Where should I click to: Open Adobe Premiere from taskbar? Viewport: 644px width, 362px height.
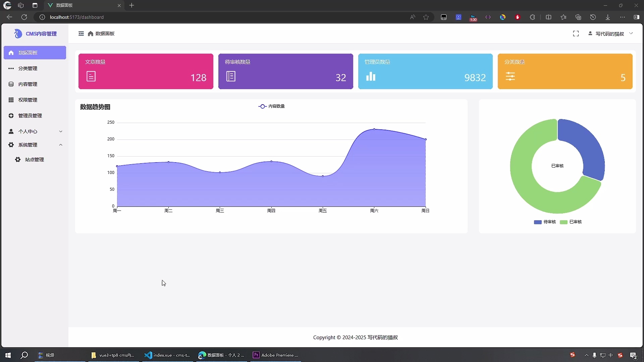276,355
